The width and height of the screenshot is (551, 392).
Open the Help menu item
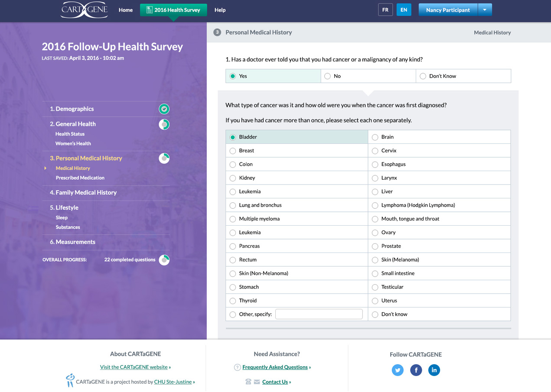[220, 10]
